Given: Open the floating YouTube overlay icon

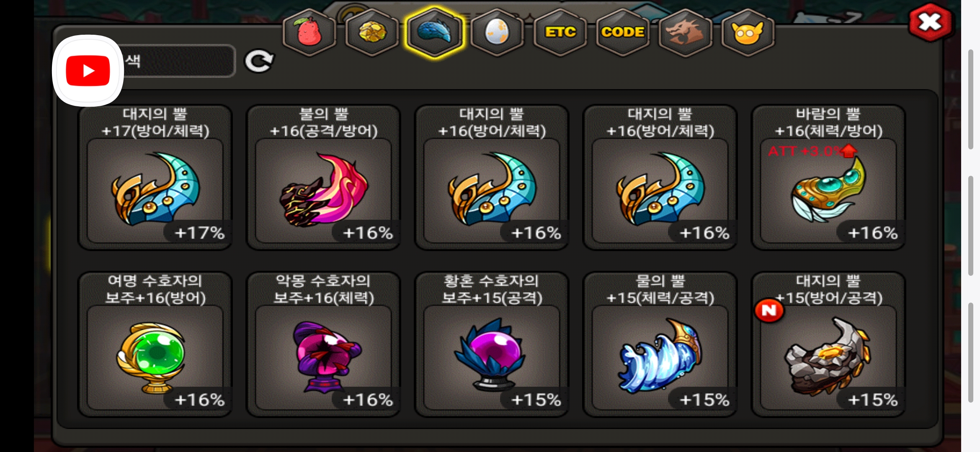Looking at the screenshot, I should click(88, 70).
